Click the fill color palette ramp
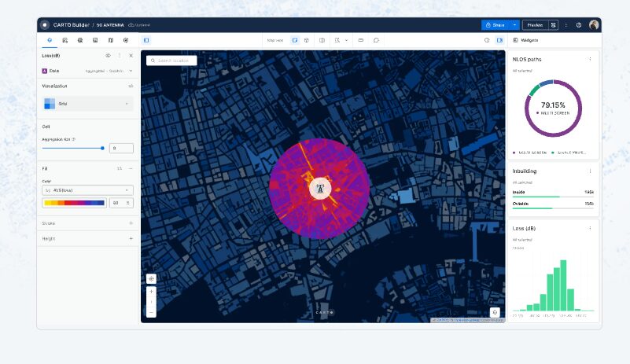630x364 pixels. click(x=75, y=203)
